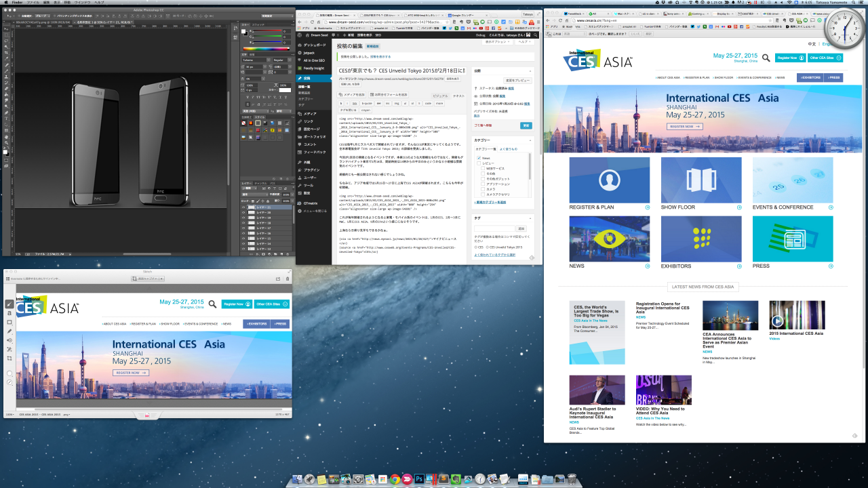Open グループ auto-select dropdown in options bar

(42, 16)
